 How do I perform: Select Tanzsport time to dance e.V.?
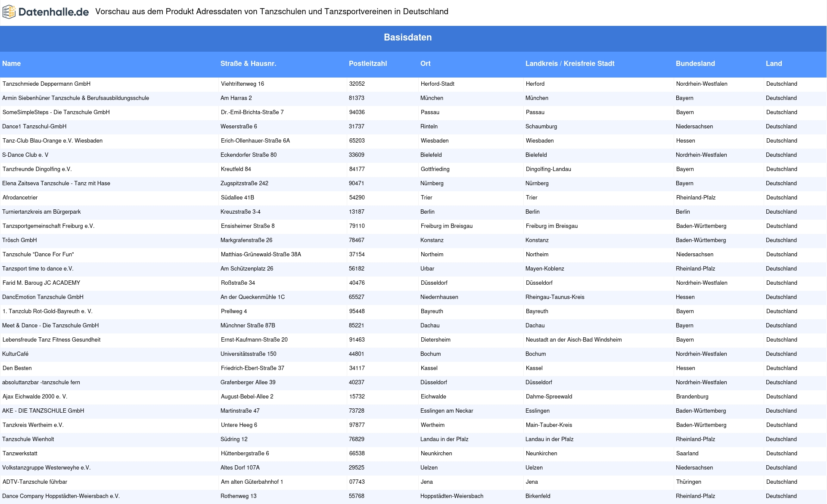(38, 269)
